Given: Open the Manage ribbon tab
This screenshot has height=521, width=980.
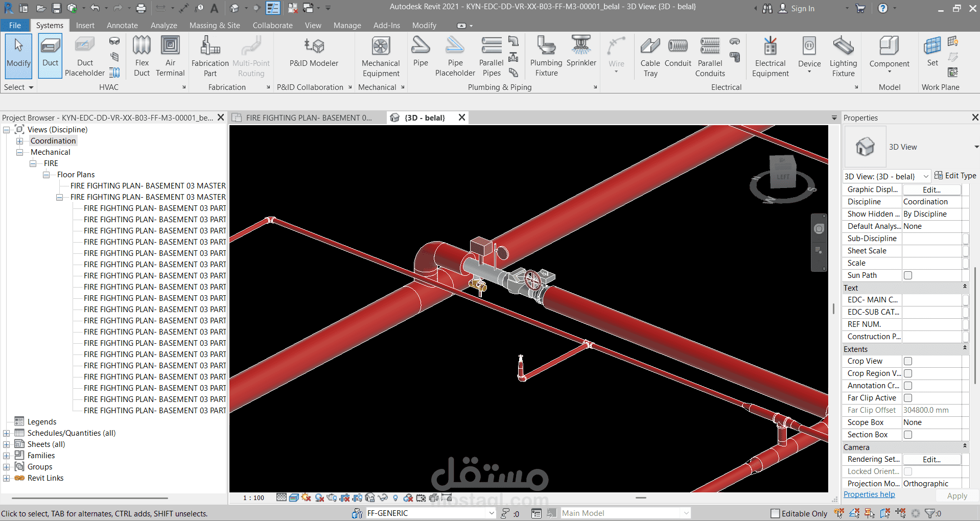Looking at the screenshot, I should coord(347,25).
